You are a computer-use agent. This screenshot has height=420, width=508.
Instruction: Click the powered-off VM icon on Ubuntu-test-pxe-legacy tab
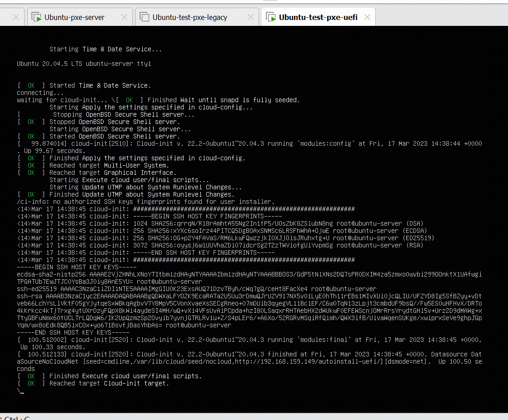(x=144, y=17)
